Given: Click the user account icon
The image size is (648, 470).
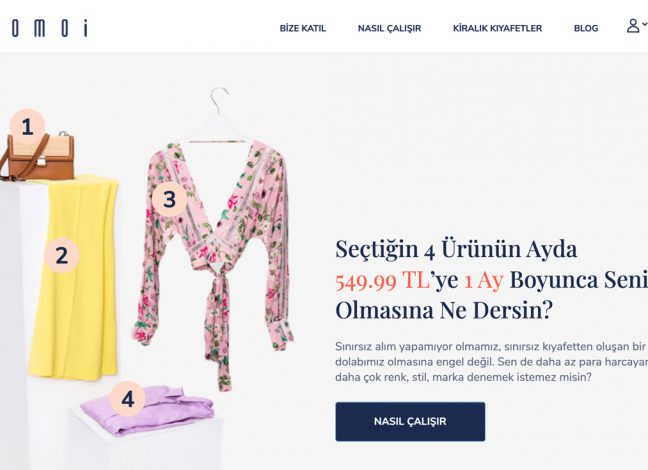Looking at the screenshot, I should (633, 26).
